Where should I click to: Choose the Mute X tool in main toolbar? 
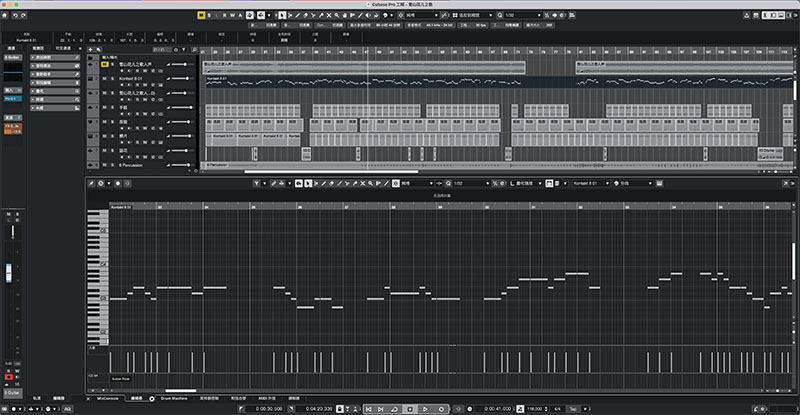[329, 15]
